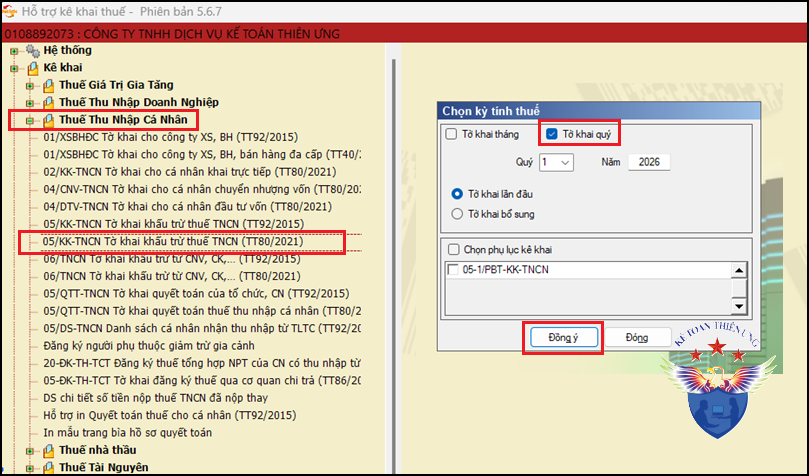
Task: Click the Kê khai folder icon
Action: [33, 68]
